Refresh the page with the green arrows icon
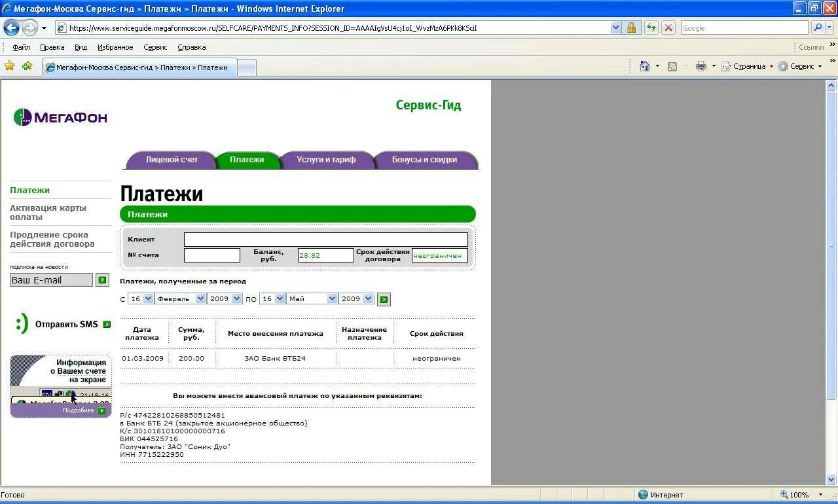The image size is (838, 504). pyautogui.click(x=651, y=27)
